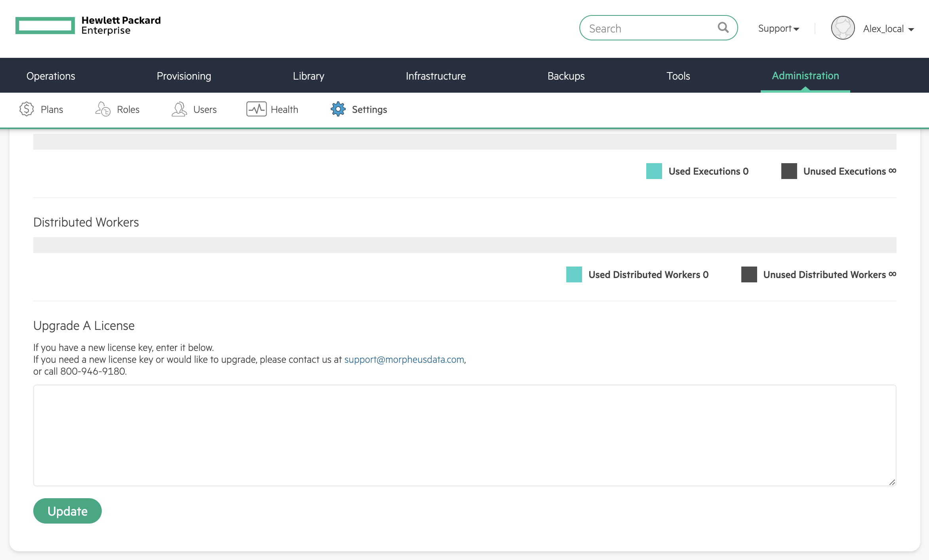
Task: Click the Health pulse monitor icon
Action: tap(256, 109)
